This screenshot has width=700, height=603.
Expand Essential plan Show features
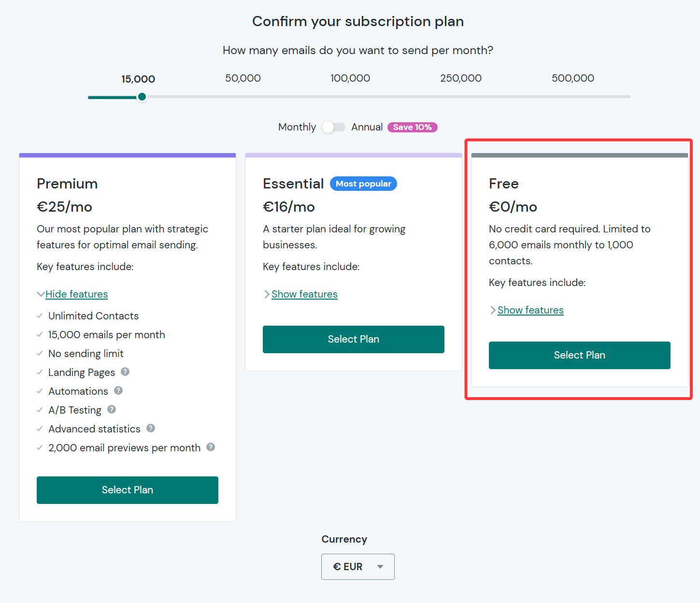pyautogui.click(x=304, y=294)
